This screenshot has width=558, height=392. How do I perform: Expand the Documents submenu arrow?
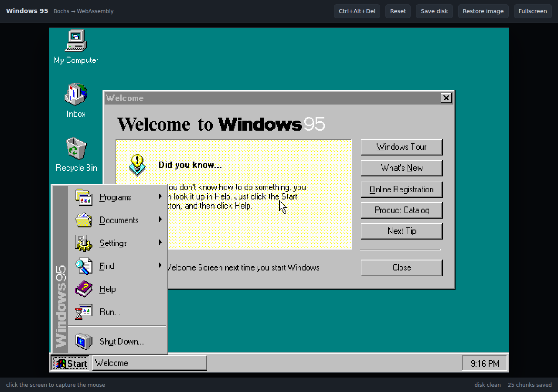pos(160,219)
